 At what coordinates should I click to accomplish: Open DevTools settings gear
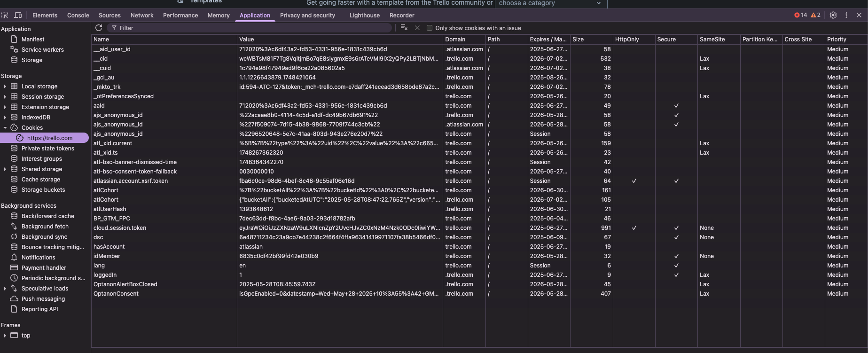pos(833,15)
